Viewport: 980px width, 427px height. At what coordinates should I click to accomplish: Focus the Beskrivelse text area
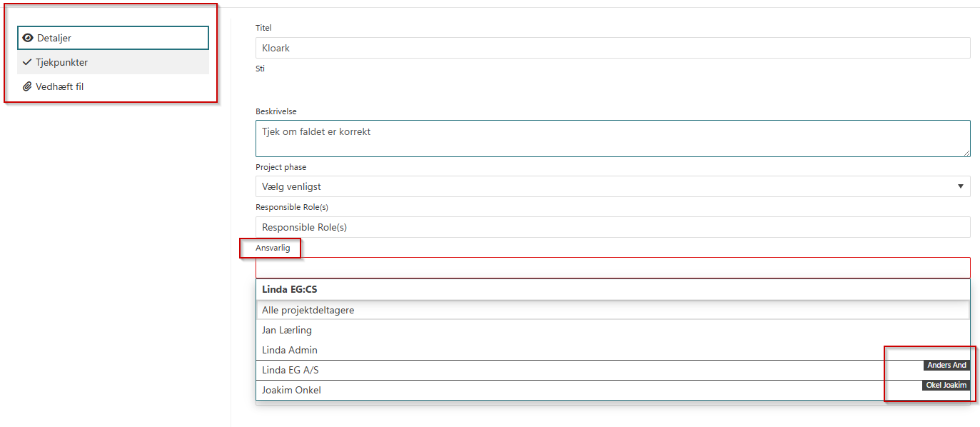612,138
